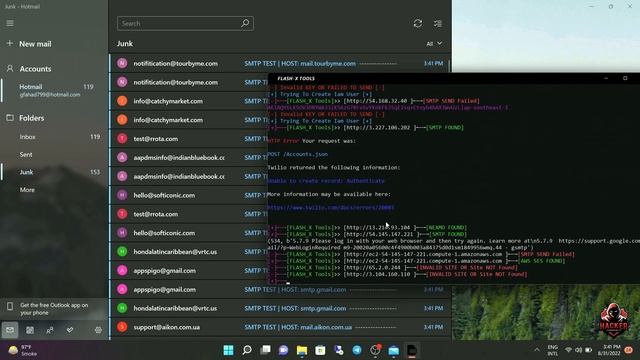Open the terminal app on taskbar
This screenshot has height=360, width=640.
(412, 350)
